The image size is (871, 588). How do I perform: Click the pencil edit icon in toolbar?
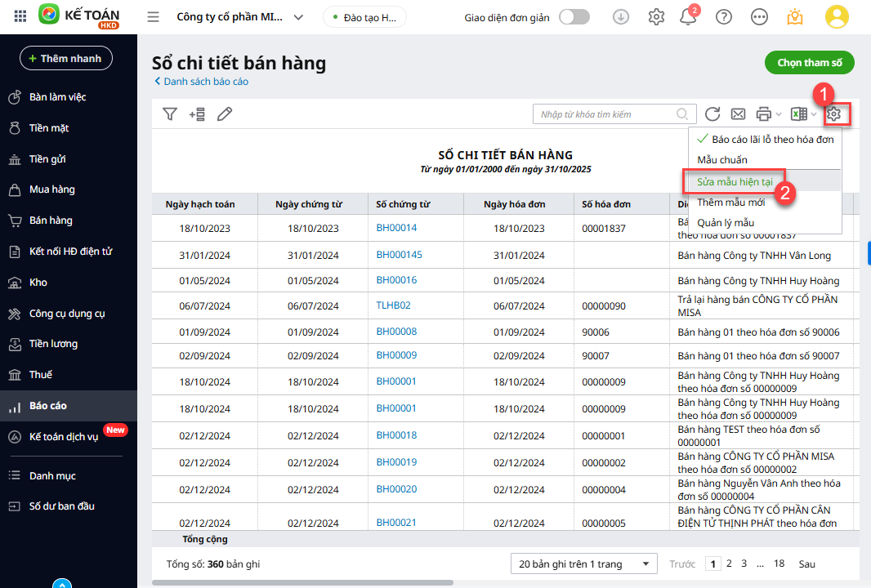225,114
